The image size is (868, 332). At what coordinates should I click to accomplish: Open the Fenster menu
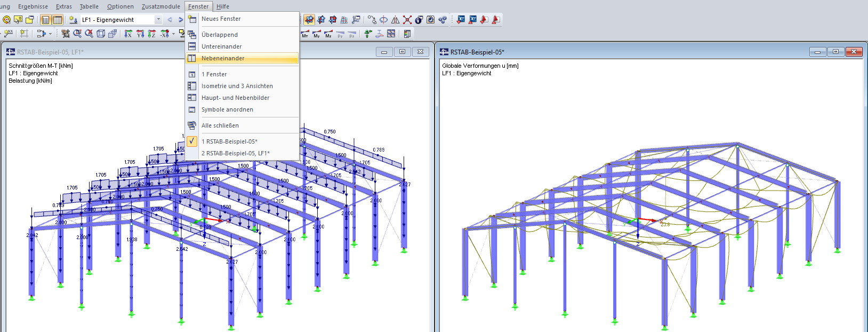198,6
